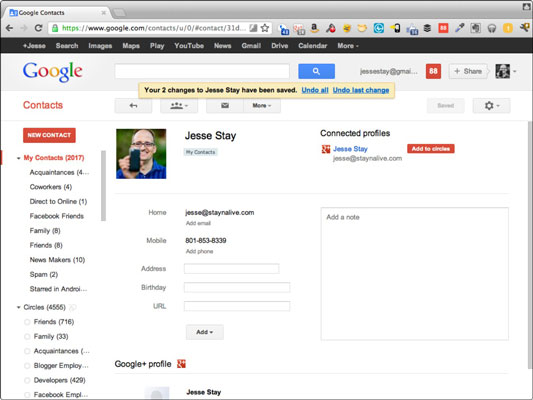Click the Undo all link
The width and height of the screenshot is (533, 400).
315,90
